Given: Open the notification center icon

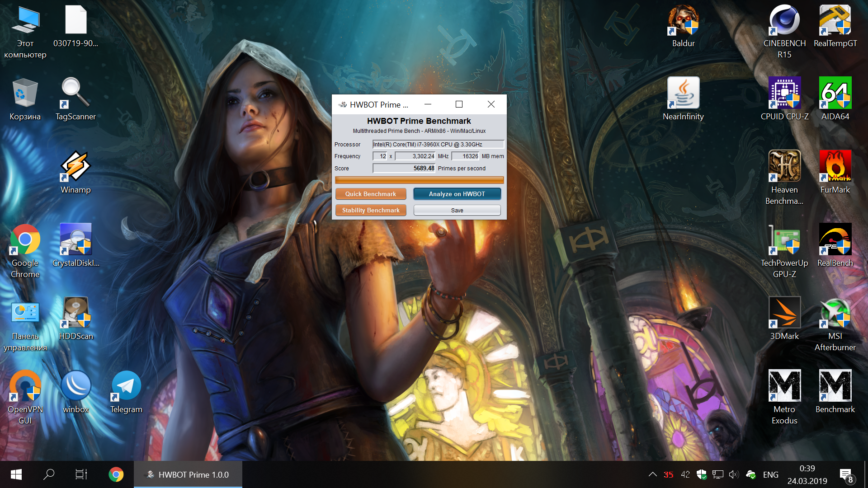Looking at the screenshot, I should (x=846, y=475).
